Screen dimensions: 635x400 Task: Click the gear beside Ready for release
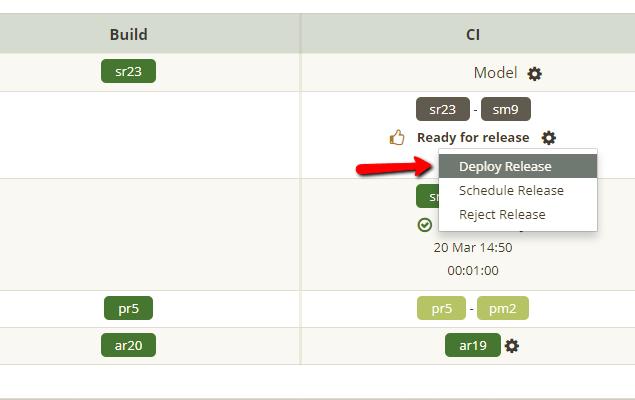point(549,138)
